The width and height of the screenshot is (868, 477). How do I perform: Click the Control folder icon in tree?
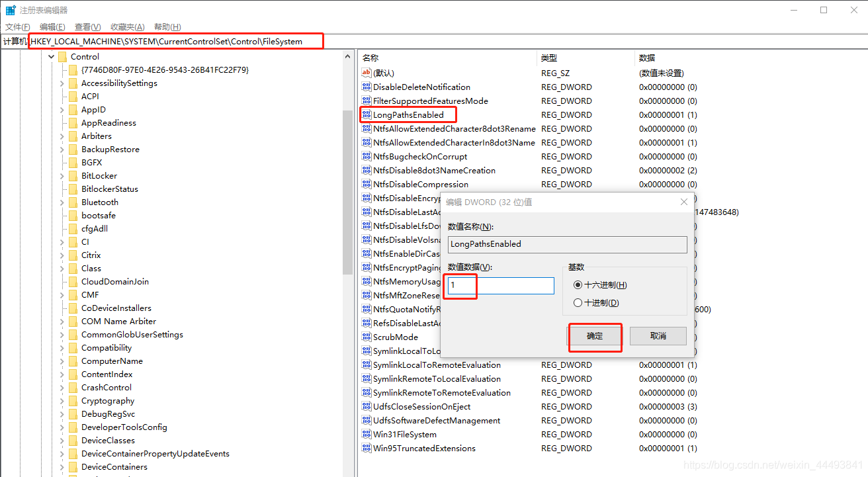(x=62, y=56)
